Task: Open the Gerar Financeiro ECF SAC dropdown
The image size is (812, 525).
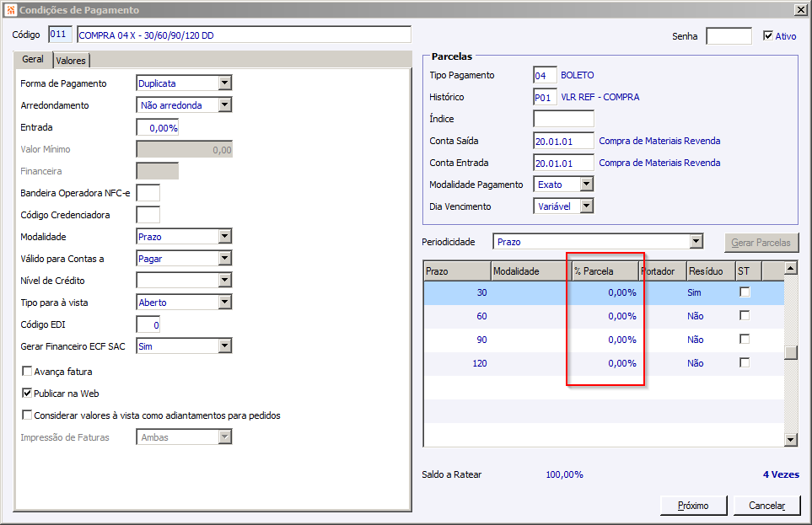Action: (224, 346)
